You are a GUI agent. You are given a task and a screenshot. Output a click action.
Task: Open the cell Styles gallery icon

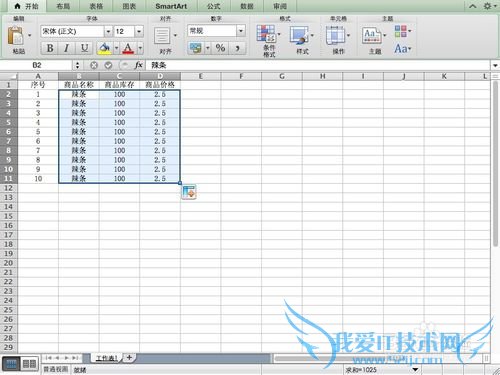point(300,35)
